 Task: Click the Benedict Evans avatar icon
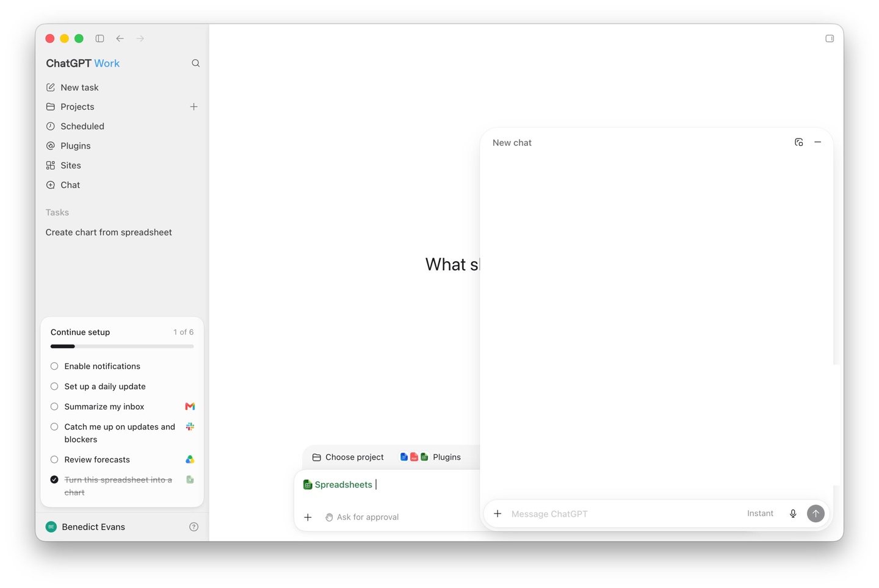point(51,527)
